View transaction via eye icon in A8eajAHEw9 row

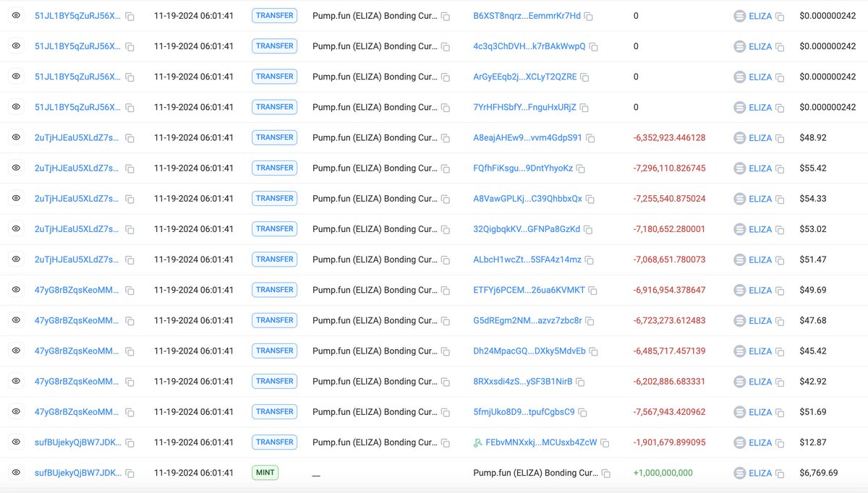15,137
